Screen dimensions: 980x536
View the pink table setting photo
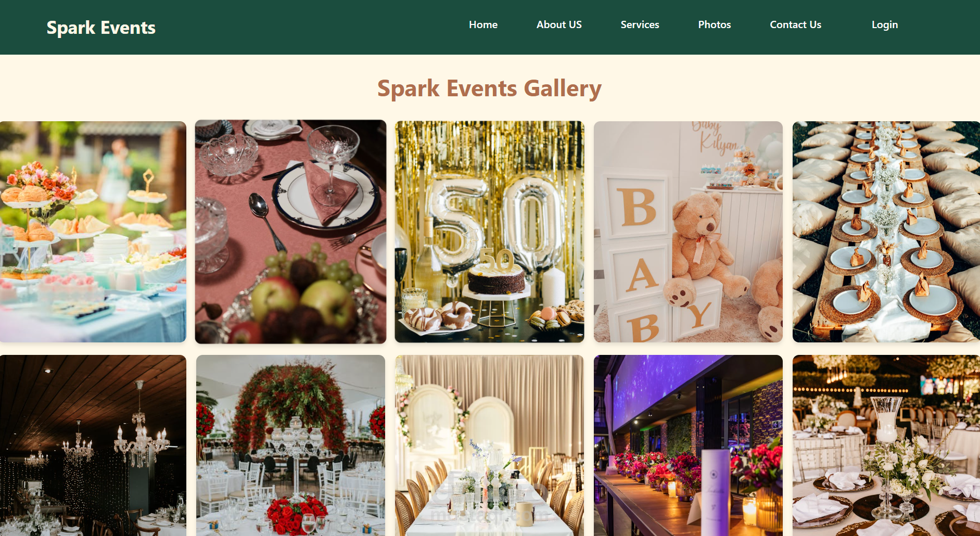(290, 232)
